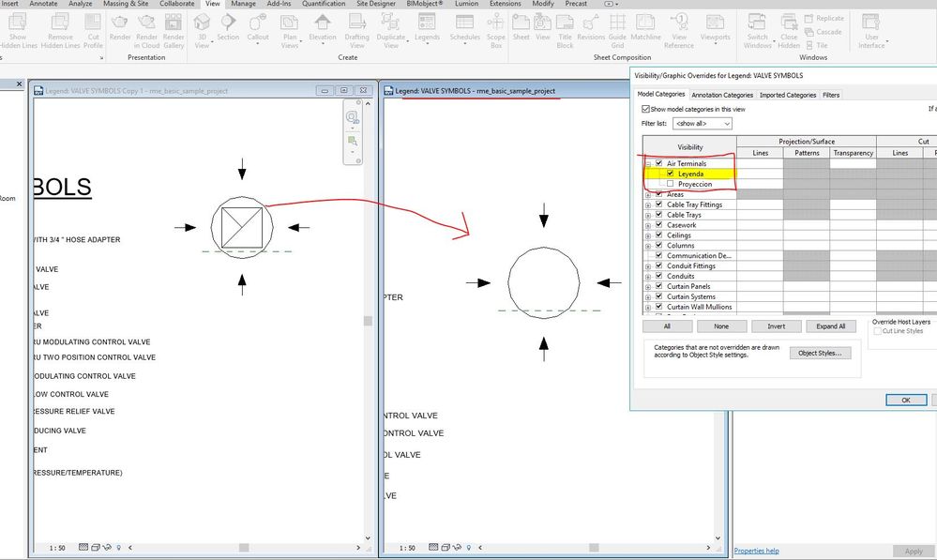Viewport: 937px width, 560px height.
Task: Select the Scope Box tool
Action: coord(495,23)
